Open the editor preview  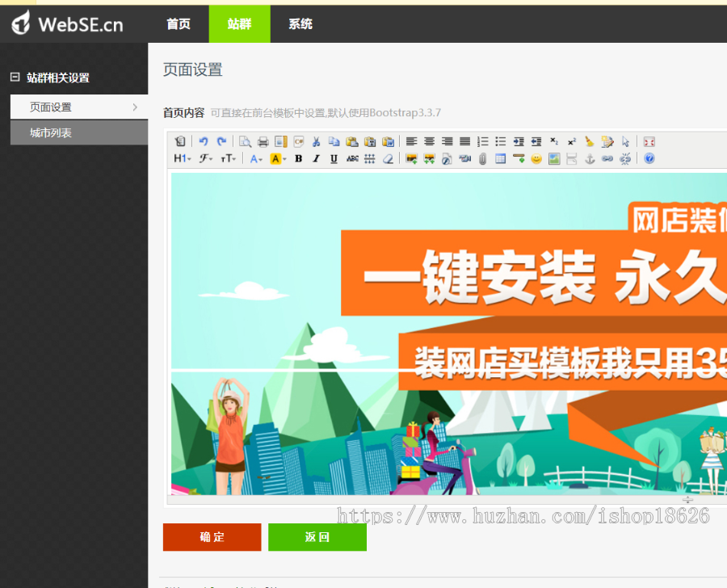click(245, 141)
